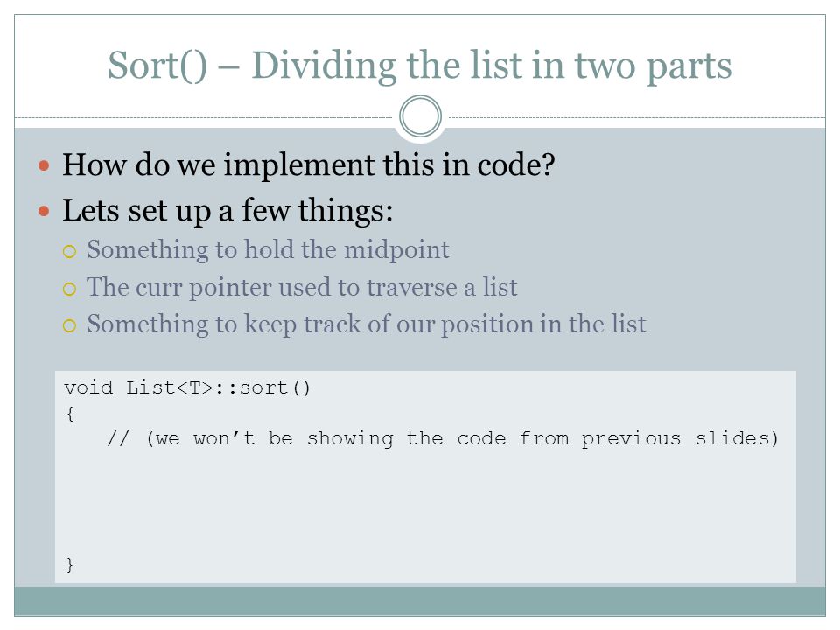Click 'The curr pointer used to traverse a list'
This screenshot has height=630, width=840.
(x=302, y=288)
